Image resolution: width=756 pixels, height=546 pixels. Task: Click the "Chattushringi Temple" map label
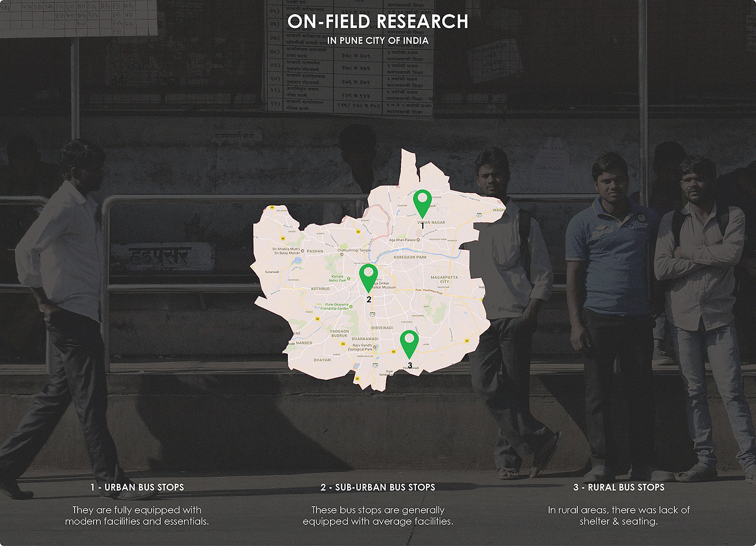[x=354, y=251]
